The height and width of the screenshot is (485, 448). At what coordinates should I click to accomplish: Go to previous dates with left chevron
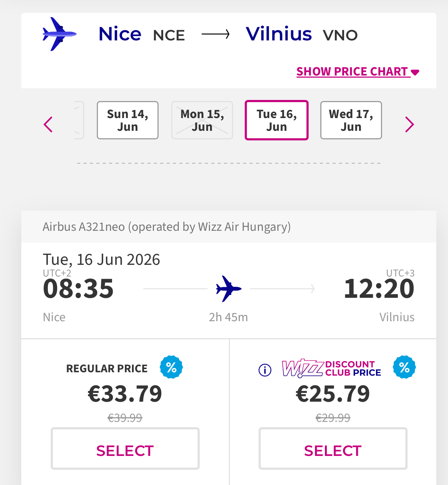[x=48, y=124]
